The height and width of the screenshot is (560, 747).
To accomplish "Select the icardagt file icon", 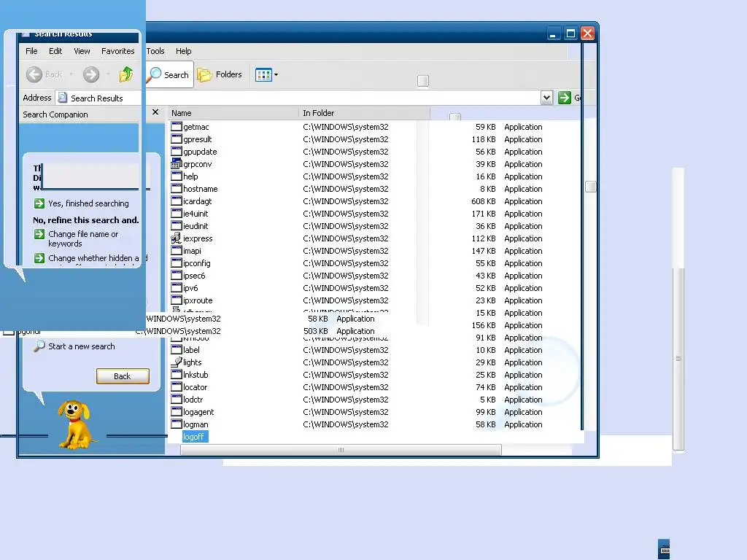I will coord(177,201).
